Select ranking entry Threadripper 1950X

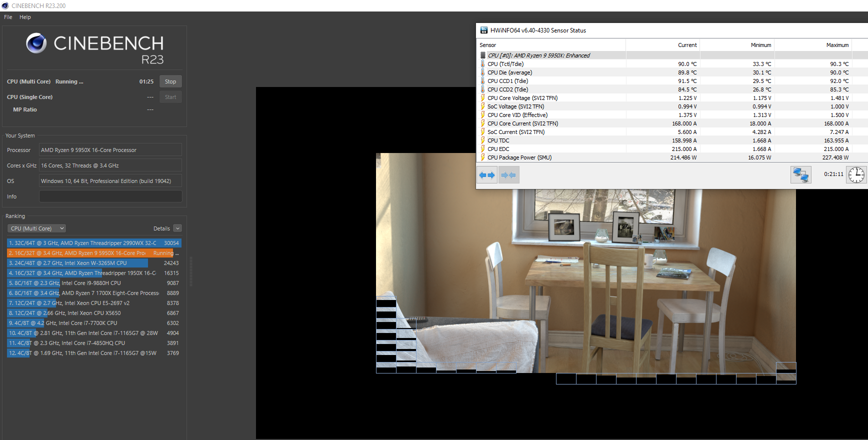coord(94,273)
